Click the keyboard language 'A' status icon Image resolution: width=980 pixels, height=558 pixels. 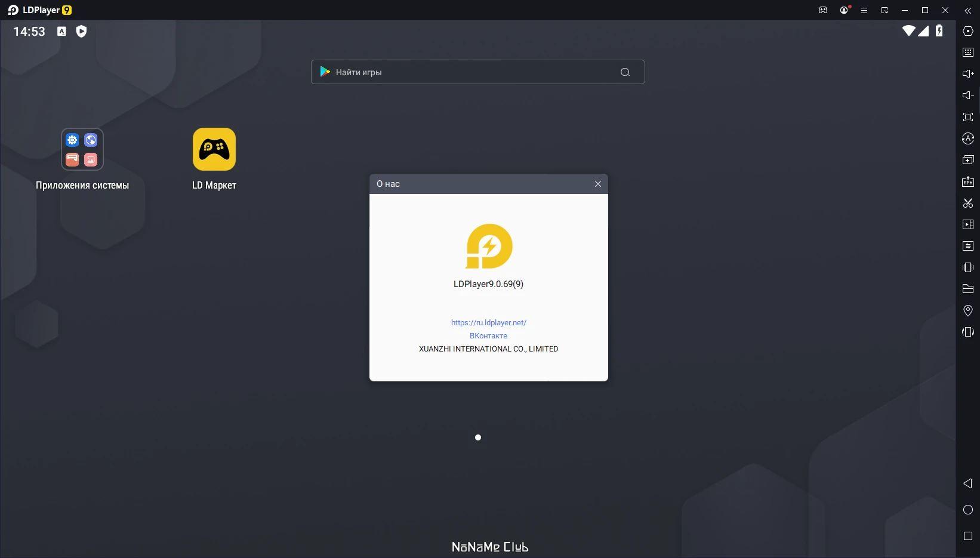[61, 32]
